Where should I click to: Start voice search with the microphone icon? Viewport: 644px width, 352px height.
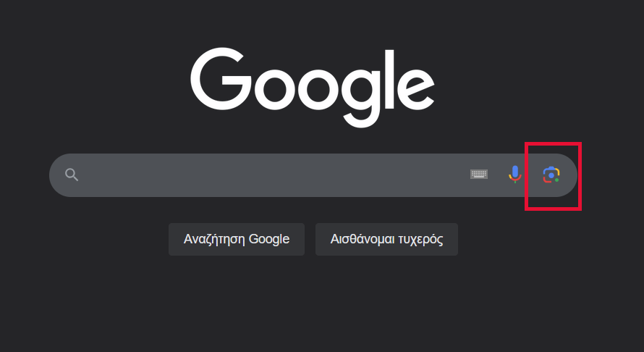click(515, 175)
